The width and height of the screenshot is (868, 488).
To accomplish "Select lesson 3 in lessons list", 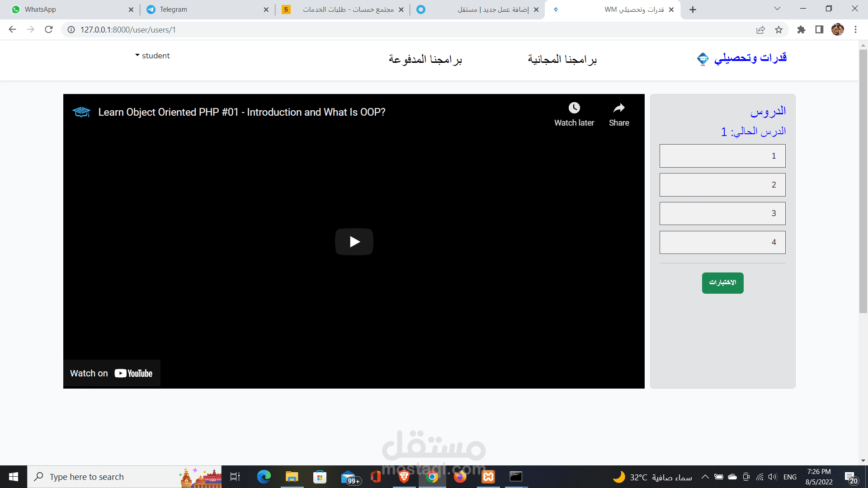I will 722,213.
